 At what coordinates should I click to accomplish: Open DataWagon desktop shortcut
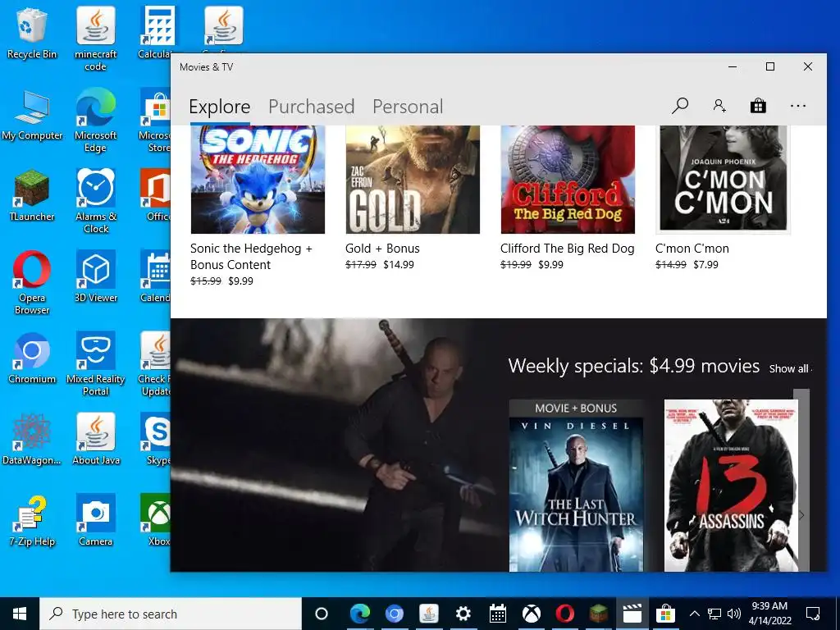tap(32, 440)
